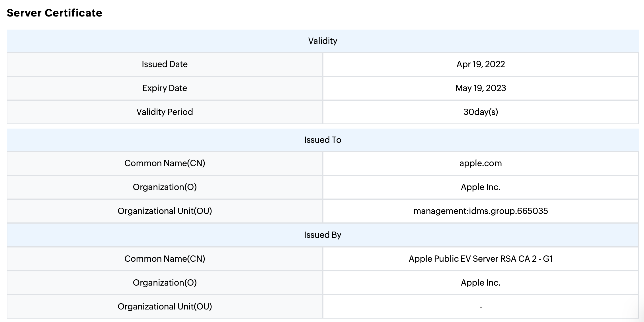644x322 pixels.
Task: Click the Issued By section header
Action: point(323,235)
